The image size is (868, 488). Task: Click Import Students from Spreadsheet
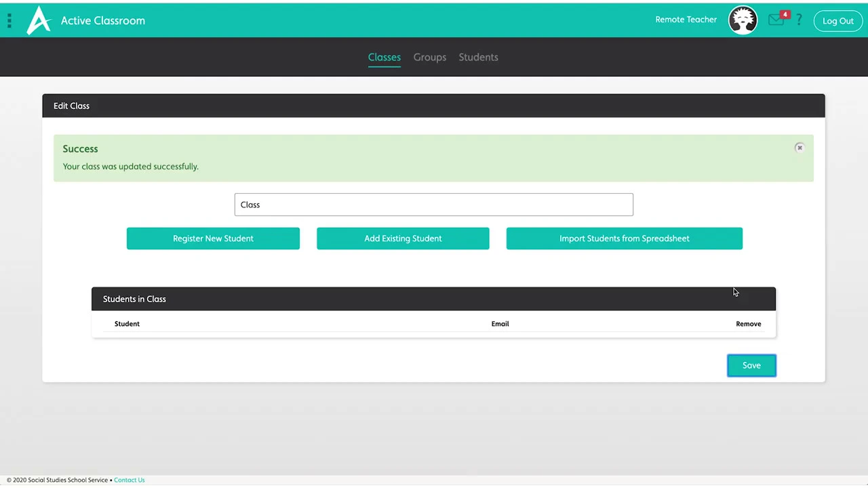[625, 239]
